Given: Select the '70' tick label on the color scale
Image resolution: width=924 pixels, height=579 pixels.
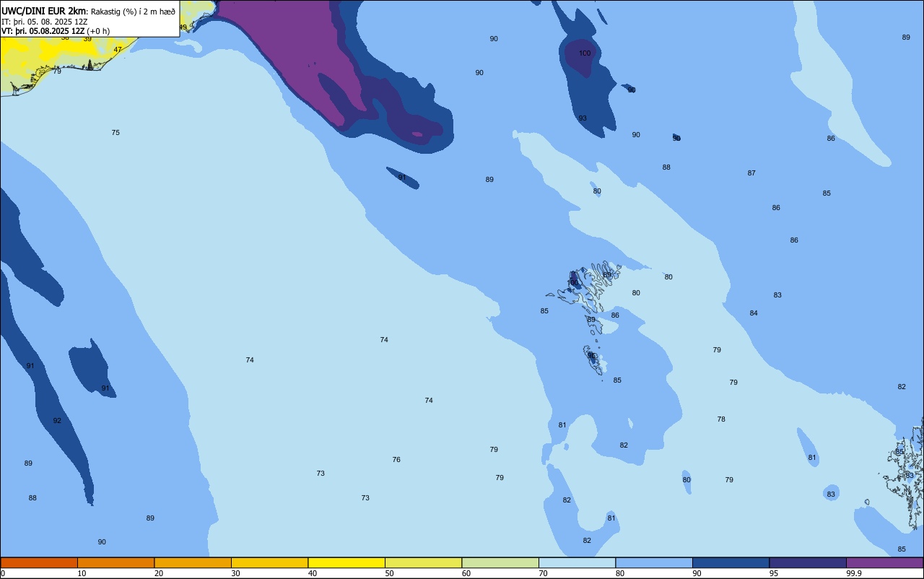Looking at the screenshot, I should coord(543,573).
